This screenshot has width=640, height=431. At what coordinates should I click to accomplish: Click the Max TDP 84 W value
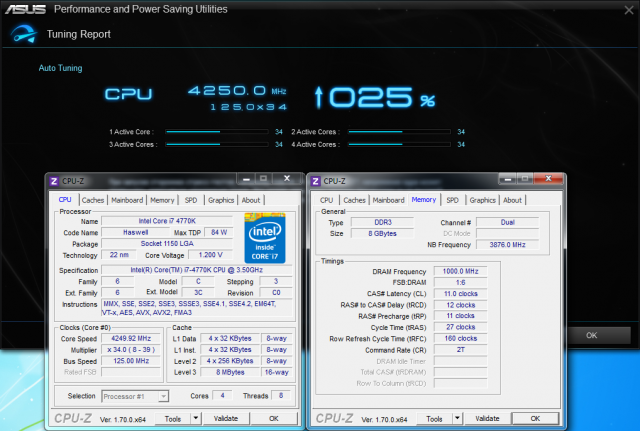219,232
